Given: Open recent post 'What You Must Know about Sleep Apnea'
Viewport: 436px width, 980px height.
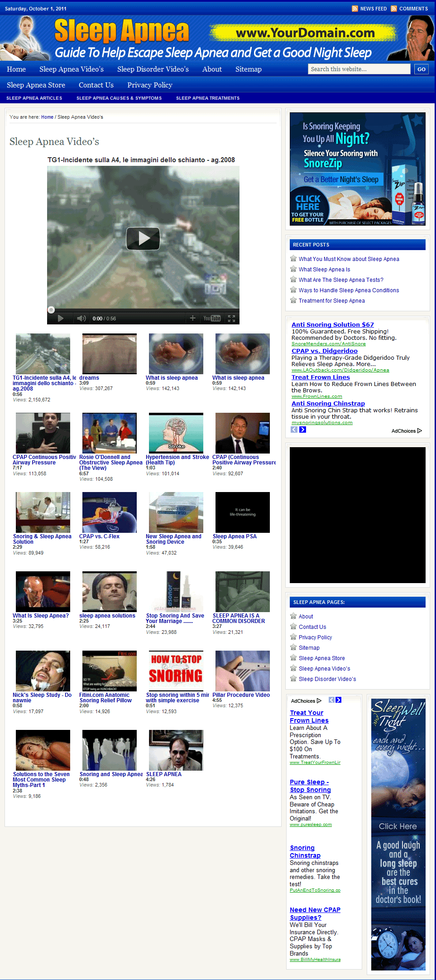Looking at the screenshot, I should click(349, 259).
